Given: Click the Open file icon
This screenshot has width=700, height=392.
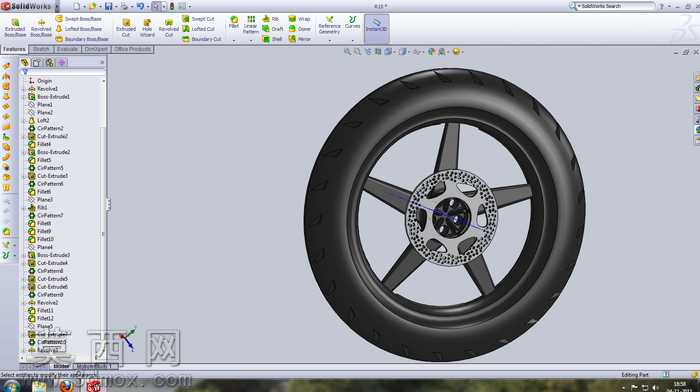Looking at the screenshot, I should tap(92, 6).
